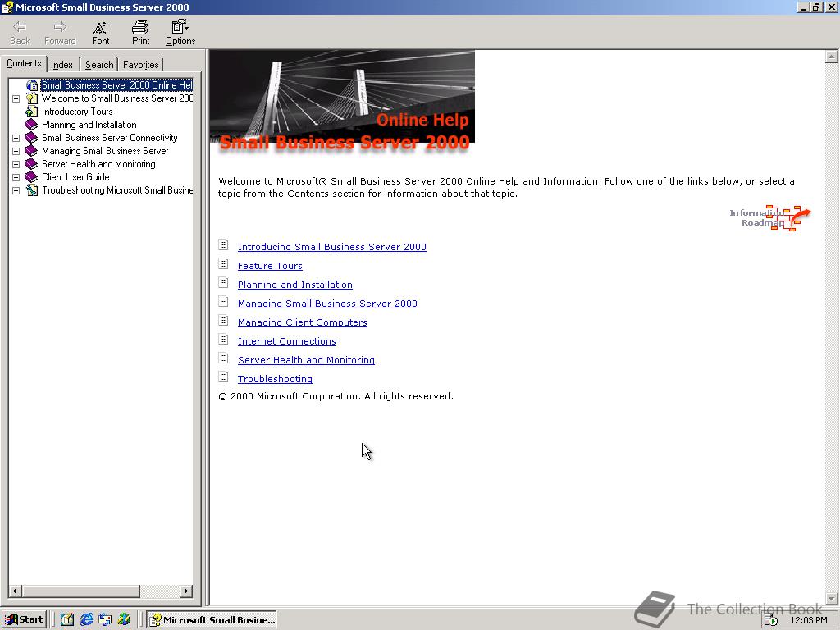Image resolution: width=840 pixels, height=630 pixels.
Task: Click the Outlook Express quick launch icon
Action: (x=105, y=620)
